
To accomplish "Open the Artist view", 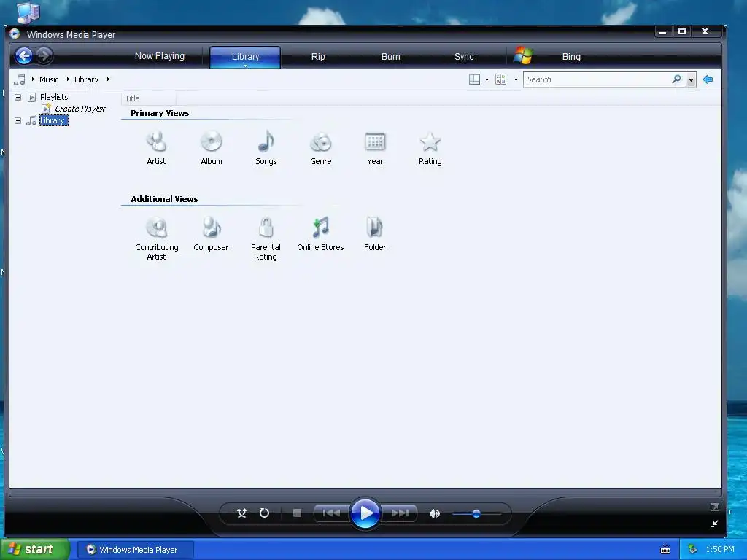I will (156, 148).
